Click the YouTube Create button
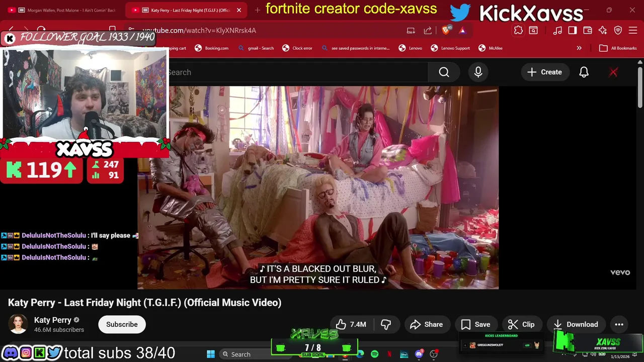644x362 pixels. pos(544,72)
